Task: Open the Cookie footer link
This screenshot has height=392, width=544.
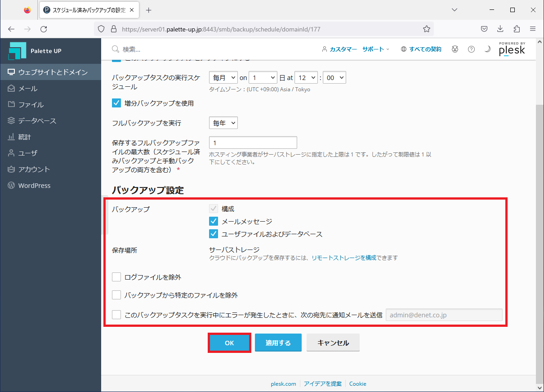Action: click(358, 383)
